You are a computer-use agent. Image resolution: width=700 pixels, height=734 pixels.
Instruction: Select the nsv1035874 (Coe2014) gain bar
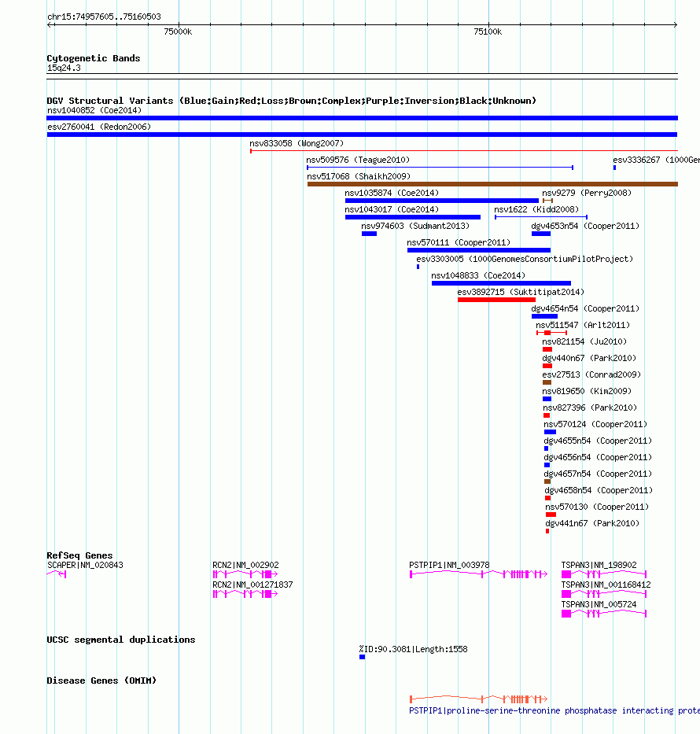point(442,201)
